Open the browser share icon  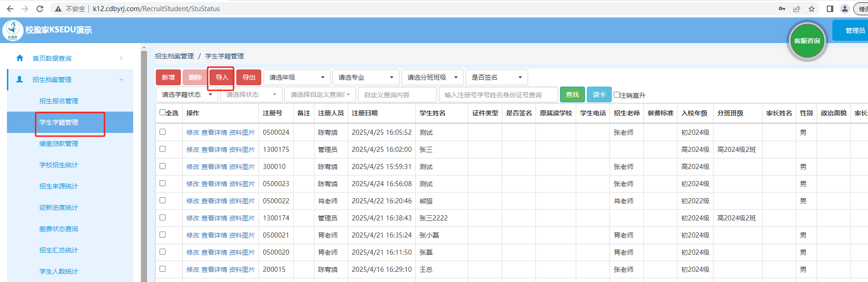[797, 9]
